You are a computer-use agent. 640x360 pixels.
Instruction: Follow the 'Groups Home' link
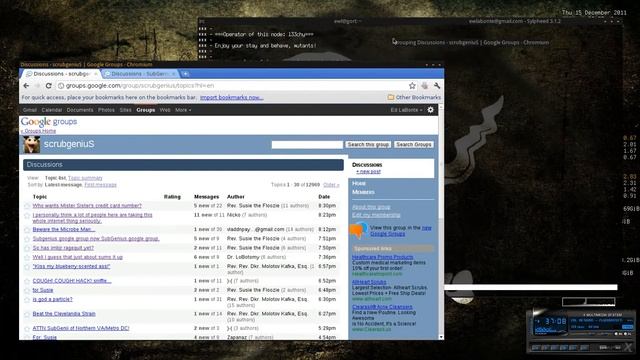click(39, 131)
